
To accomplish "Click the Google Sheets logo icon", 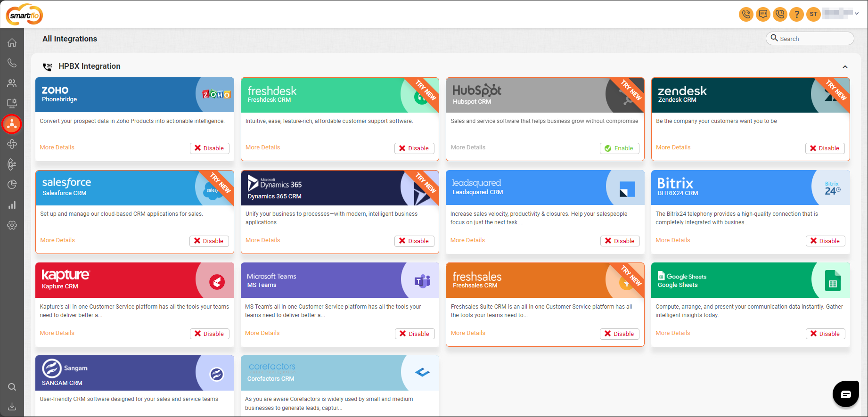I will tap(833, 280).
